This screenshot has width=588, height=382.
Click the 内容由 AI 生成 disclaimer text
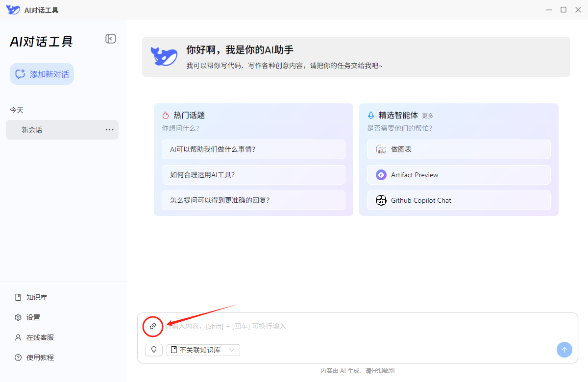pyautogui.click(x=358, y=371)
